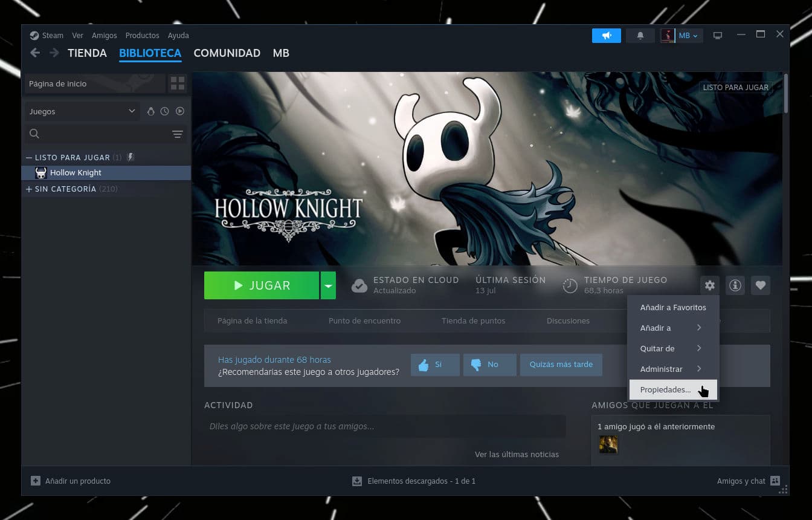This screenshot has height=520, width=812.
Task: Toggle the ready-to-play filter icon
Action: (179, 111)
